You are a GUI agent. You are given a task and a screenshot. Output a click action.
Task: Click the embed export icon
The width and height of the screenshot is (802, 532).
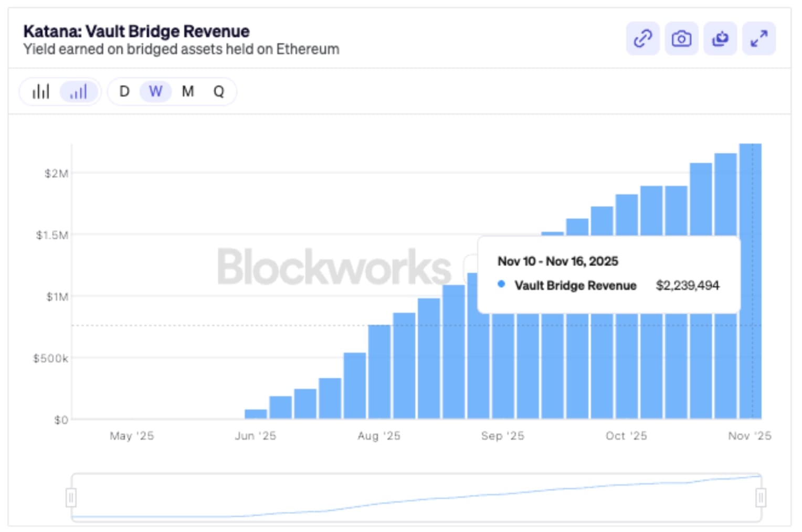[720, 38]
